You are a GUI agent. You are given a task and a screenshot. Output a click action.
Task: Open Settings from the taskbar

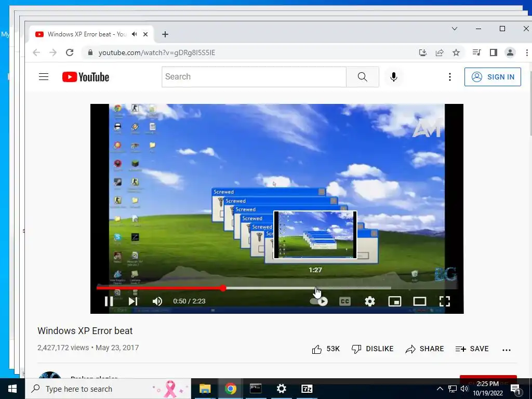(x=281, y=389)
